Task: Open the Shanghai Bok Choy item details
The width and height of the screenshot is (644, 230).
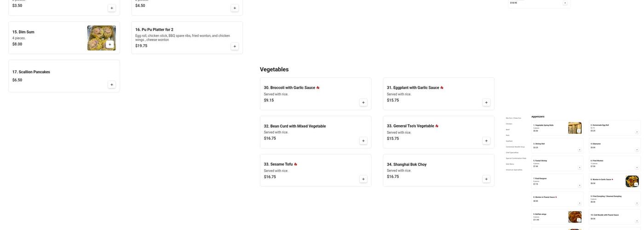Action: click(407, 165)
